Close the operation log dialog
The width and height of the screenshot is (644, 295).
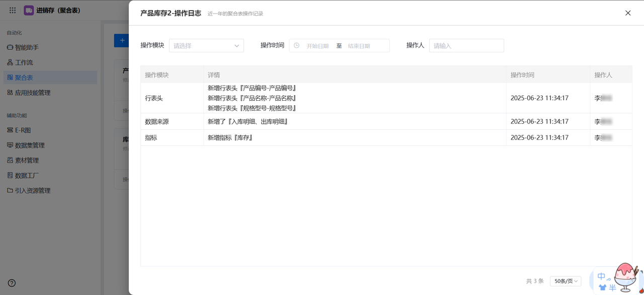click(x=628, y=13)
